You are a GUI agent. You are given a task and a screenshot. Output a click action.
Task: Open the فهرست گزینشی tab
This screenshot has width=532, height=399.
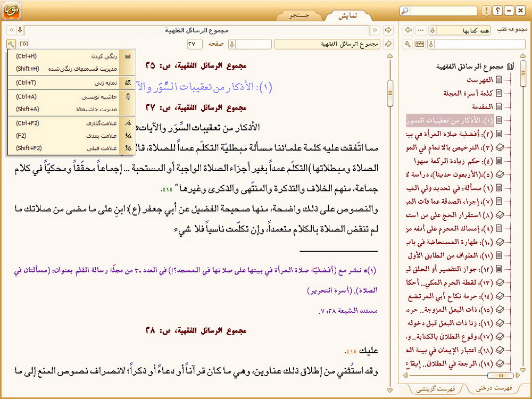coord(435,389)
